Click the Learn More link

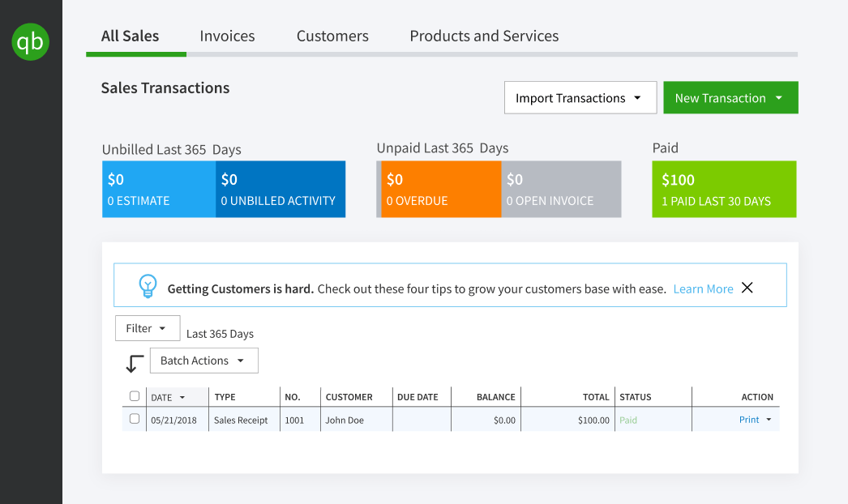pyautogui.click(x=703, y=288)
